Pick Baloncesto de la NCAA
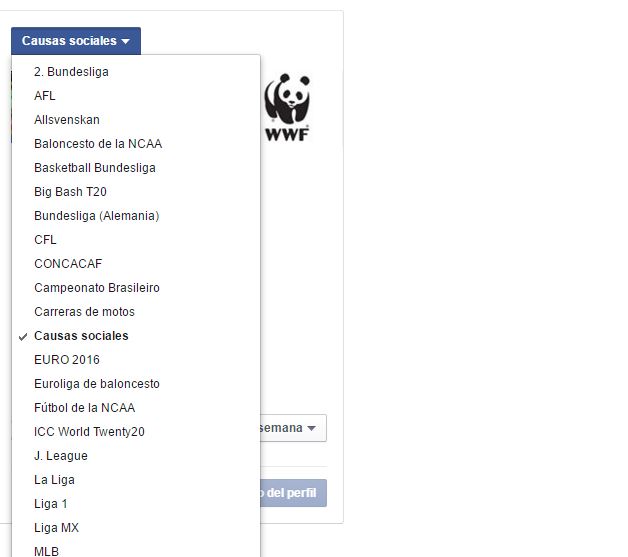The width and height of the screenshot is (628, 557). 136,144
